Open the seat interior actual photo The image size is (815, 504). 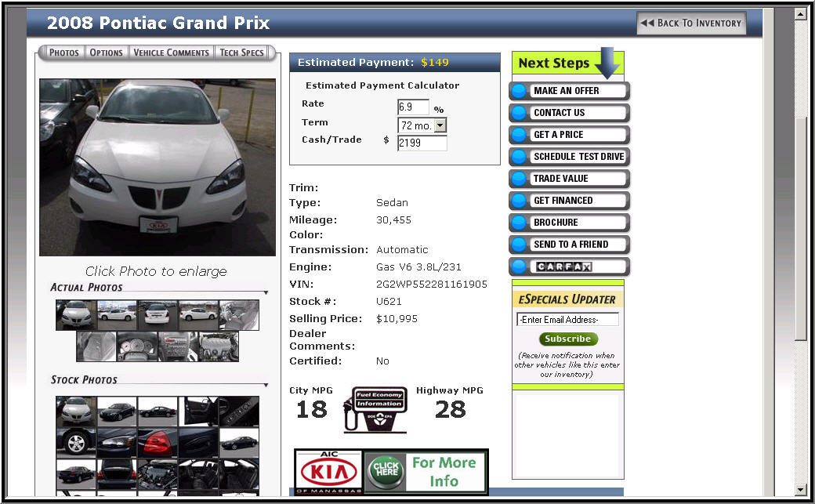tap(96, 346)
